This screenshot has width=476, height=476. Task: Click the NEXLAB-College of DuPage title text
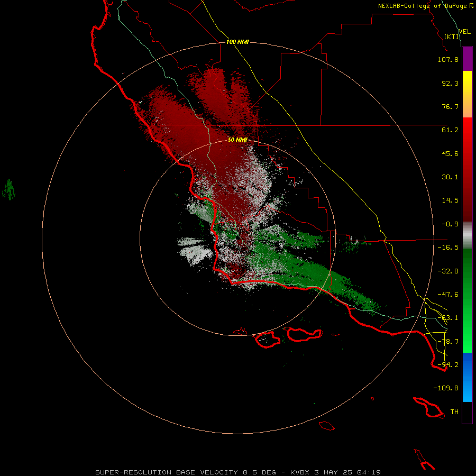pos(423,6)
